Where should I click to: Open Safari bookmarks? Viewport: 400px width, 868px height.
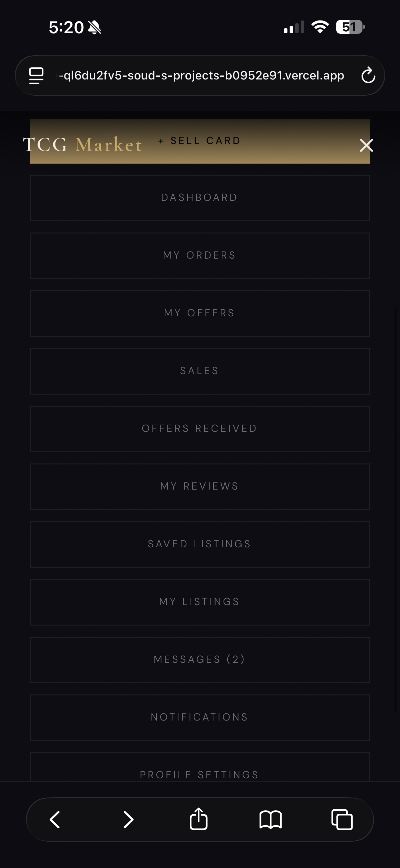pyautogui.click(x=270, y=819)
